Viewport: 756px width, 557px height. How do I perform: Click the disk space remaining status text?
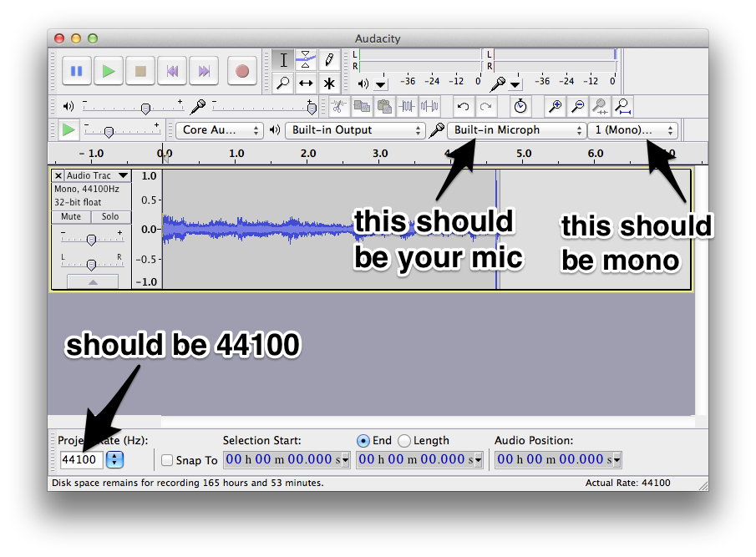point(188,483)
